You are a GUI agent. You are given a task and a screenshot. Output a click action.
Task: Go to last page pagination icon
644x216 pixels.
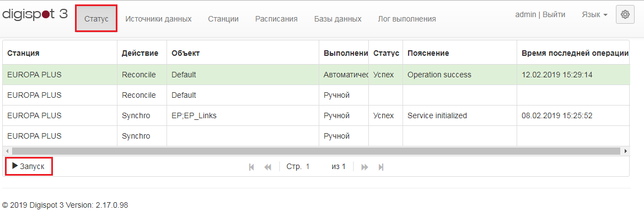[x=381, y=167]
